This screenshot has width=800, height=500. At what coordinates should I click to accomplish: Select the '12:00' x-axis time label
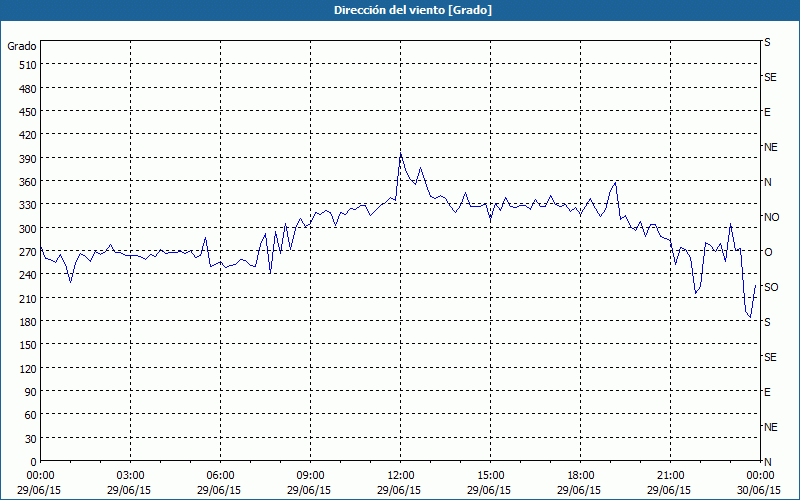tap(401, 476)
